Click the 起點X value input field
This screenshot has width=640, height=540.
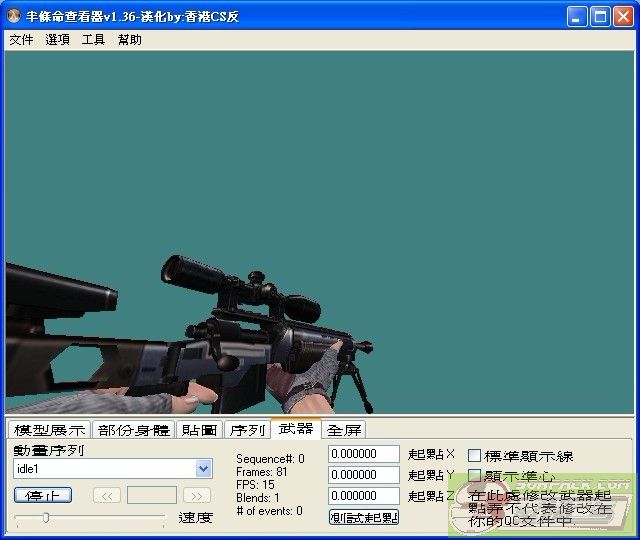pyautogui.click(x=363, y=454)
